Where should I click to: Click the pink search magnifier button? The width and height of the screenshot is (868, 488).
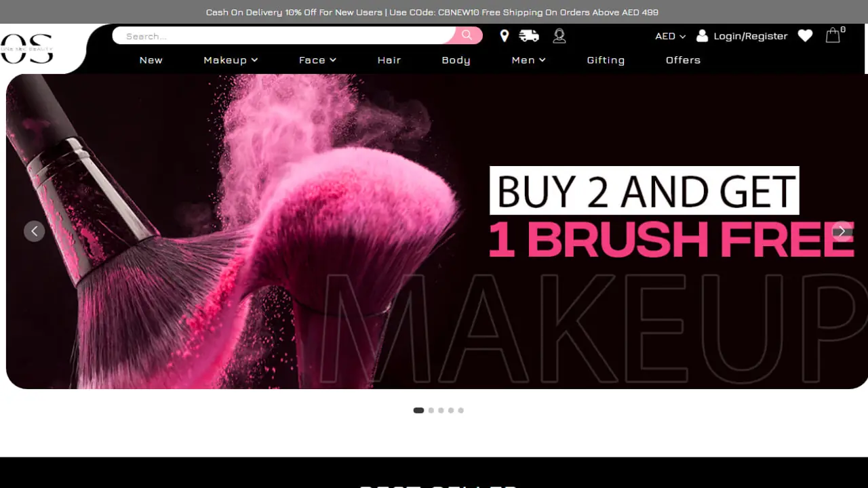467,35
